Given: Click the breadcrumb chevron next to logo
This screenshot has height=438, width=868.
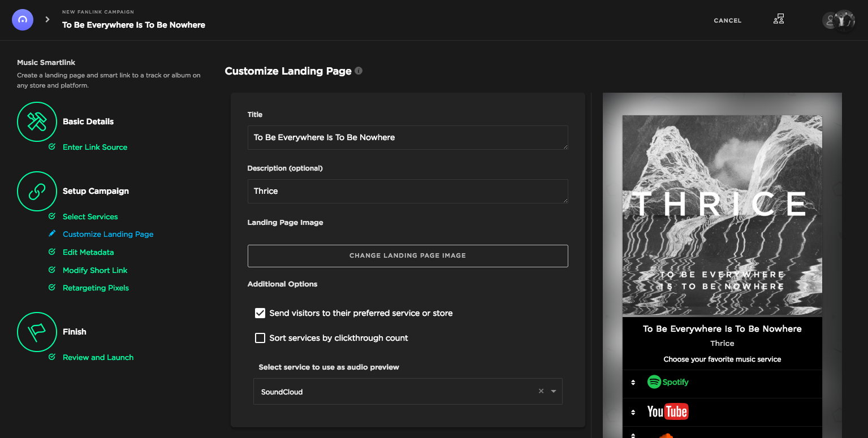Looking at the screenshot, I should click(x=47, y=20).
